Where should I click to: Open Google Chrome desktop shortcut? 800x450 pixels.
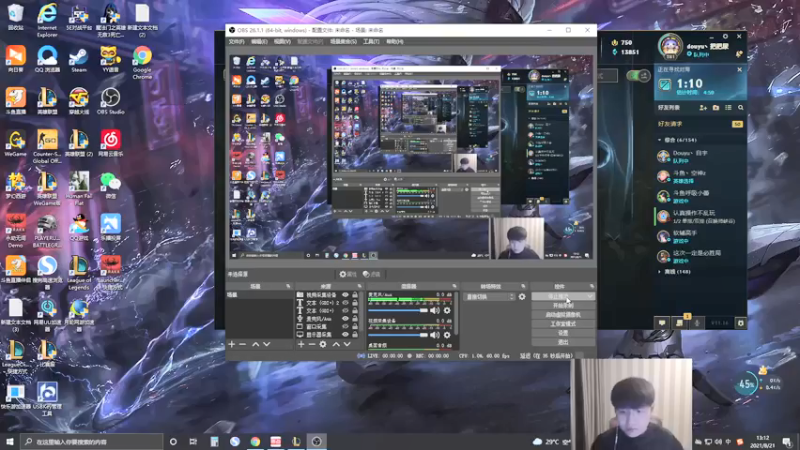142,62
